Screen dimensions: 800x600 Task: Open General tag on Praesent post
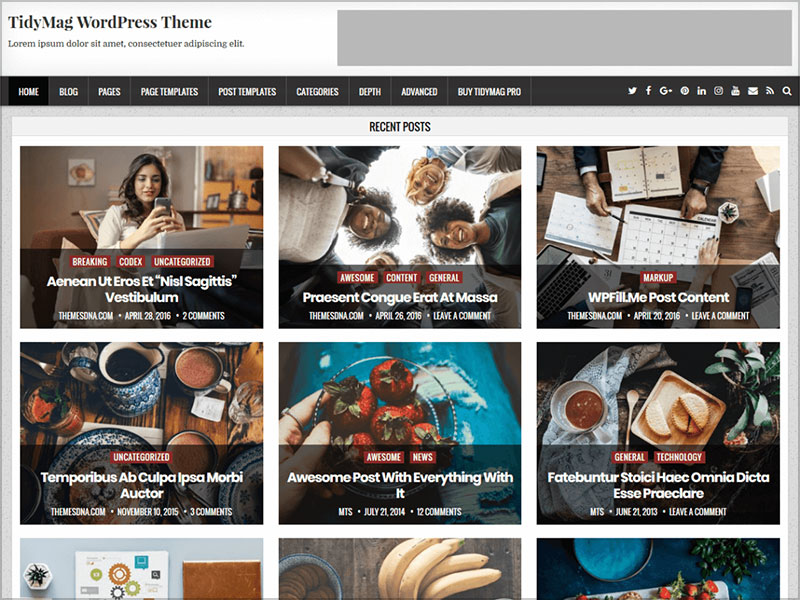click(x=444, y=278)
